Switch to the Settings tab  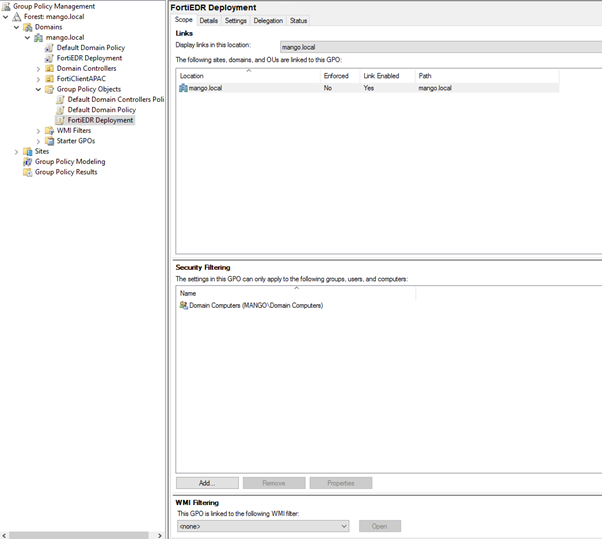(236, 21)
